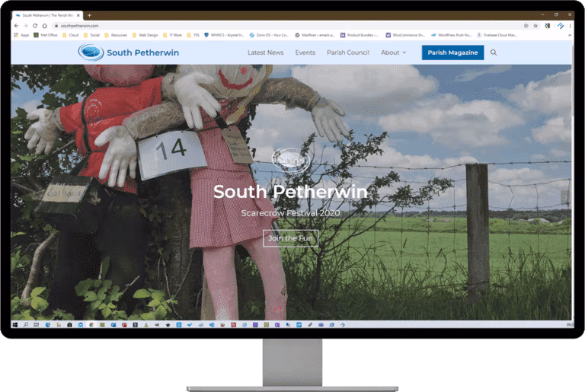The image size is (585, 392).
Task: Open Events menu item
Action: coord(305,53)
